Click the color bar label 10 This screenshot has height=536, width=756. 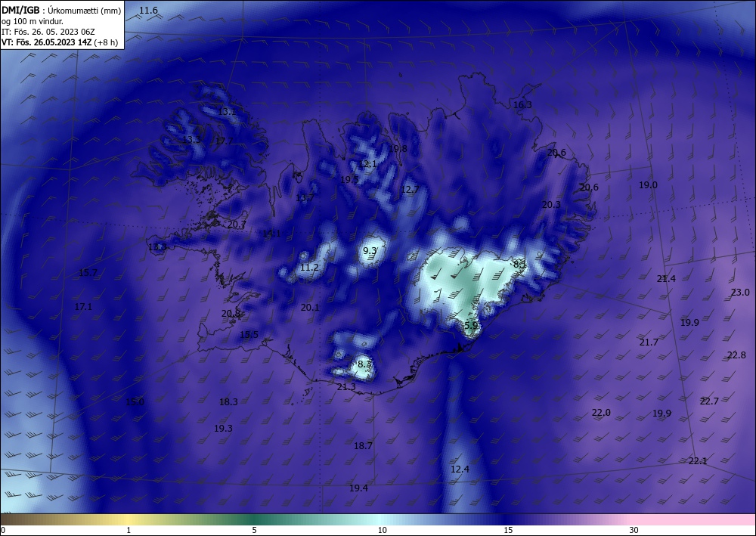click(x=382, y=530)
